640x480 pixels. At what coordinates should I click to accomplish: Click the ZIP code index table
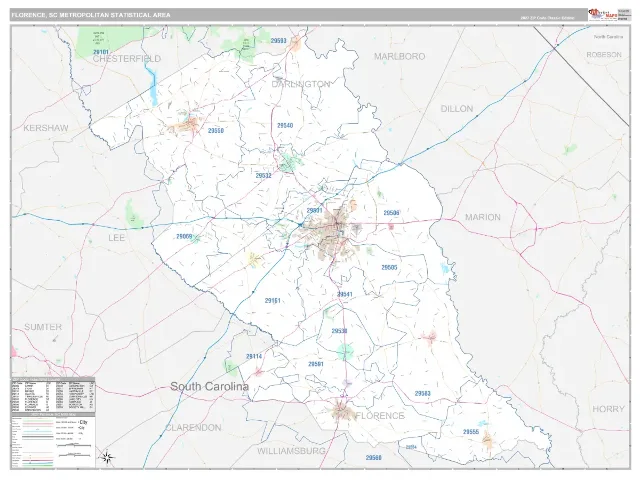coord(53,395)
